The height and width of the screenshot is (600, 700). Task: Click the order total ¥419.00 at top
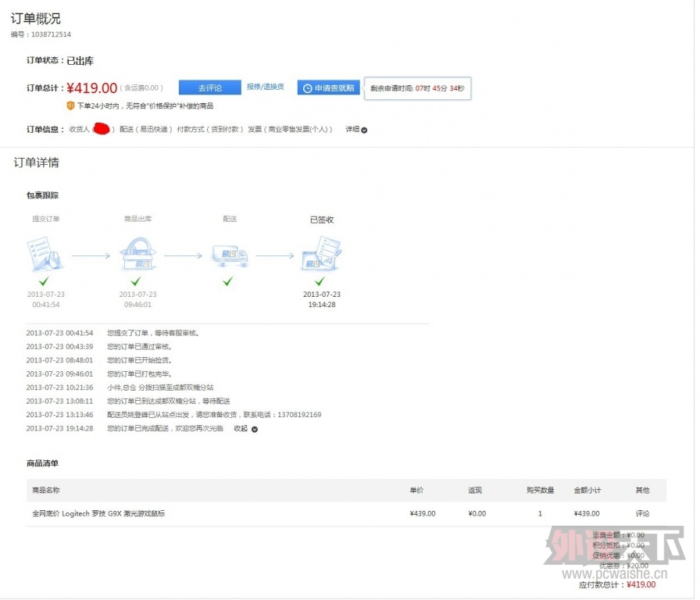pyautogui.click(x=92, y=88)
